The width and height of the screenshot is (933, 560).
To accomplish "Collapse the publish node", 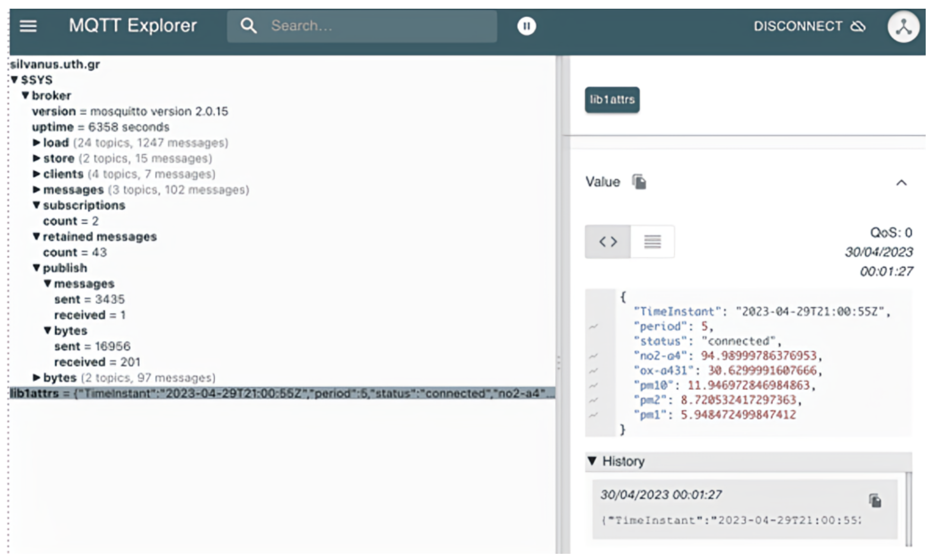I will [x=37, y=267].
